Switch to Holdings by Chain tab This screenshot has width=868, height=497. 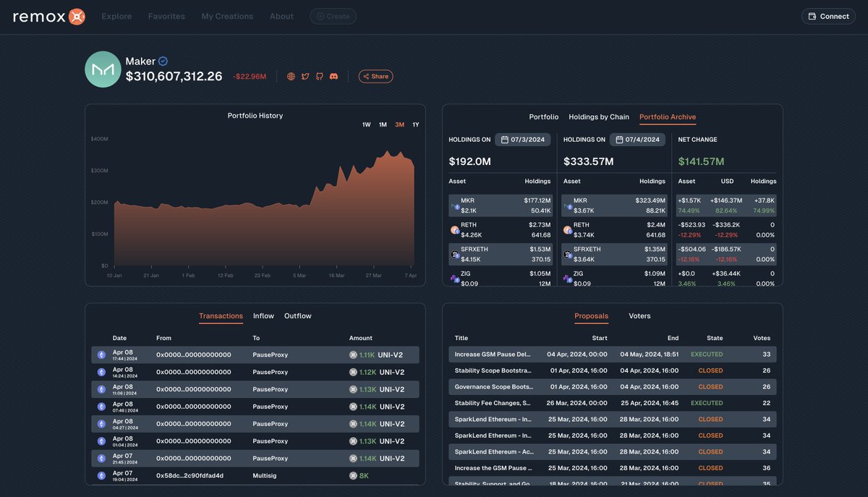click(x=599, y=116)
